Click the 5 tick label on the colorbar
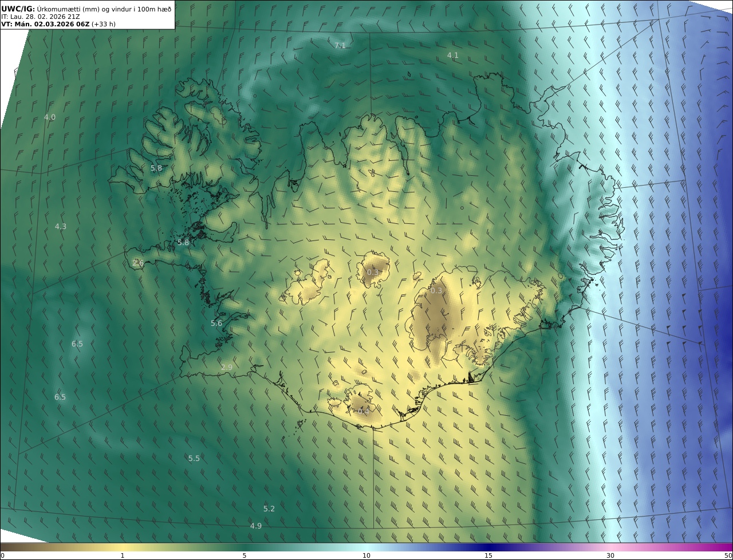 pos(245,555)
